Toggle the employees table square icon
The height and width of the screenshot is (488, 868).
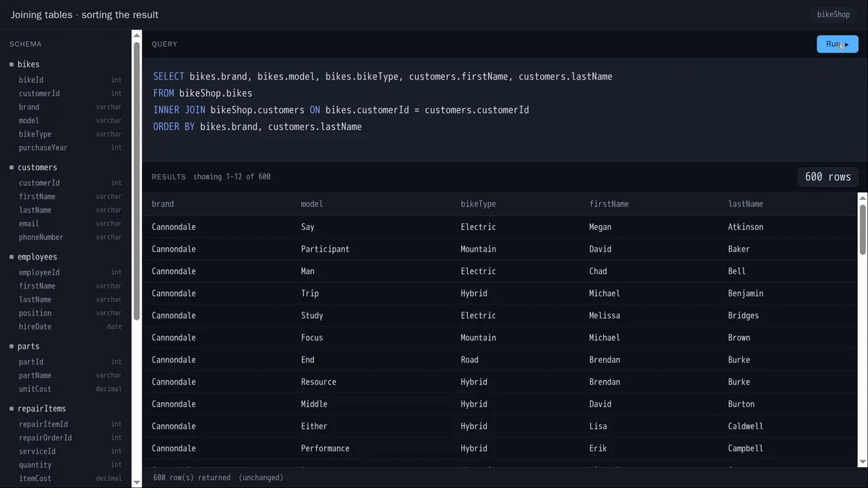point(12,257)
